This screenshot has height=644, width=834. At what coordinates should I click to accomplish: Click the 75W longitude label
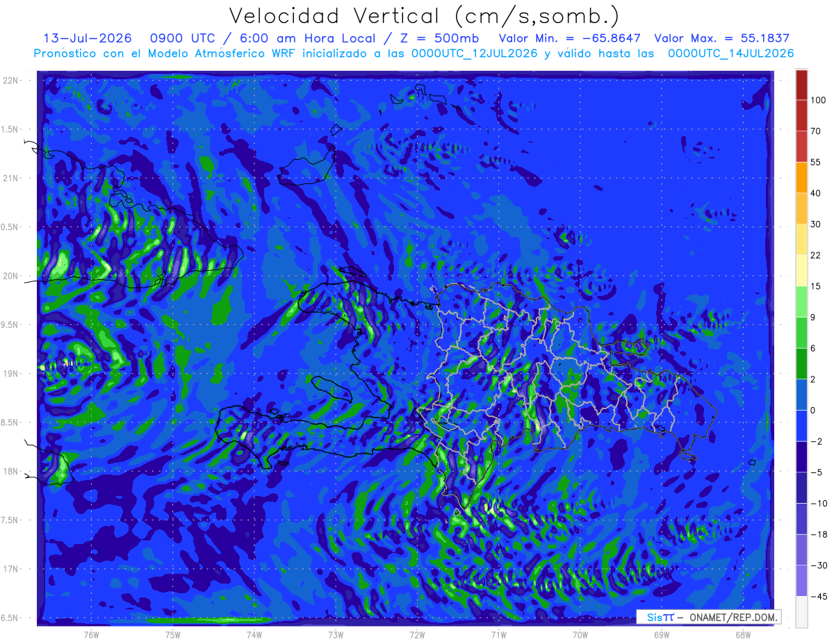click(172, 634)
